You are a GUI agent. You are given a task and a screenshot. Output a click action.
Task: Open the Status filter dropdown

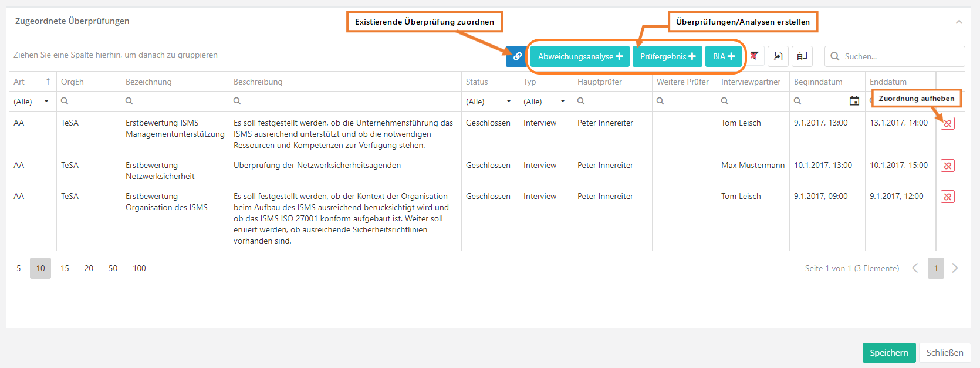pos(509,102)
